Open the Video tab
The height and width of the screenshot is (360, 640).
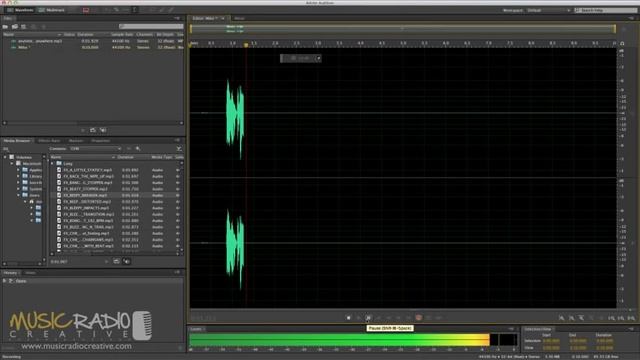point(30,273)
